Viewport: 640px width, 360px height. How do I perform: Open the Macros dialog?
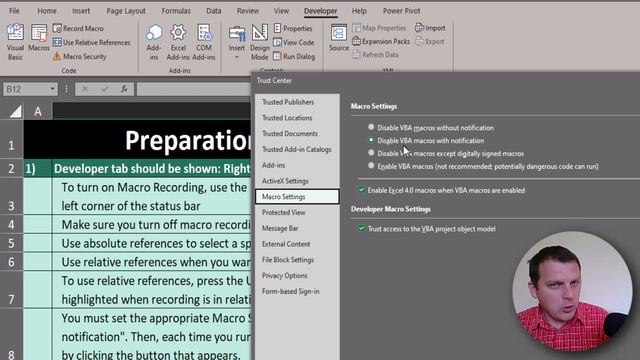(39, 38)
